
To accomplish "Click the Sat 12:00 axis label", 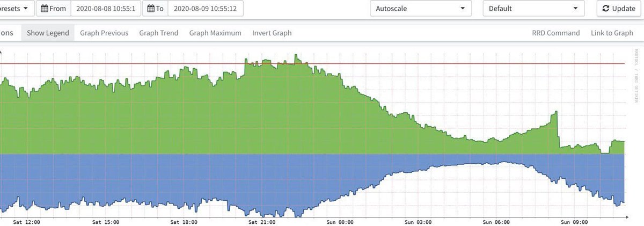I will pyautogui.click(x=27, y=222).
